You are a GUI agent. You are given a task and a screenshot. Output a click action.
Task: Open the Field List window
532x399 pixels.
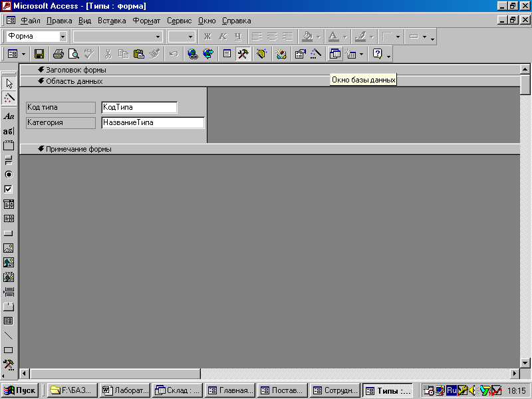pyautogui.click(x=227, y=54)
